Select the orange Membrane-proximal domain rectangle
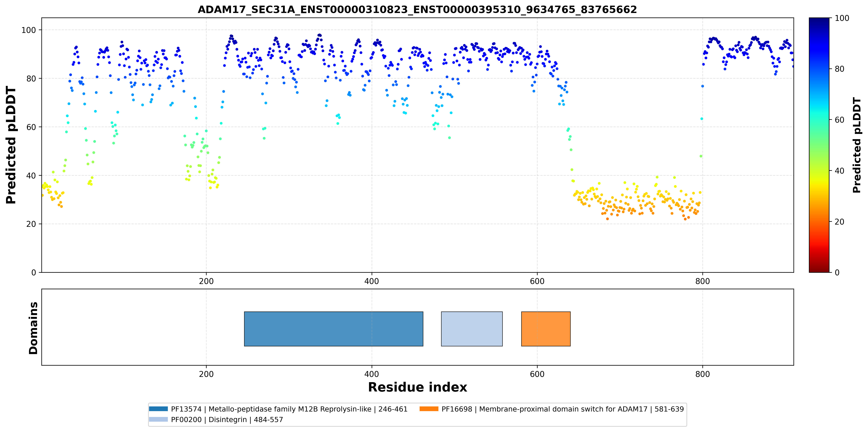This screenshot has height=432, width=868. pos(546,329)
